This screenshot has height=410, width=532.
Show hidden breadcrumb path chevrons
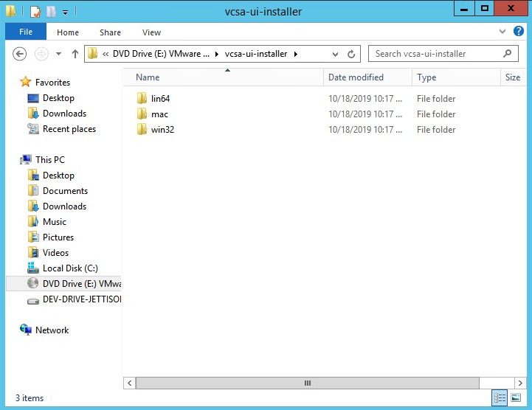click(106, 54)
